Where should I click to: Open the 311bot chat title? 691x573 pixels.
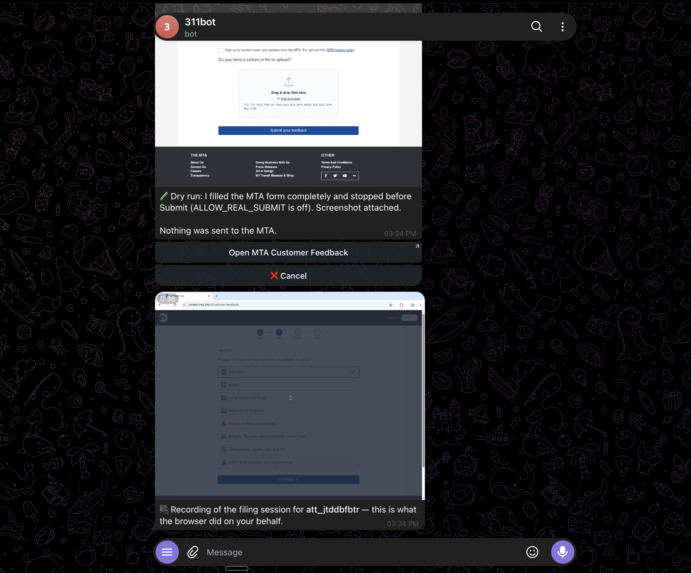point(200,22)
